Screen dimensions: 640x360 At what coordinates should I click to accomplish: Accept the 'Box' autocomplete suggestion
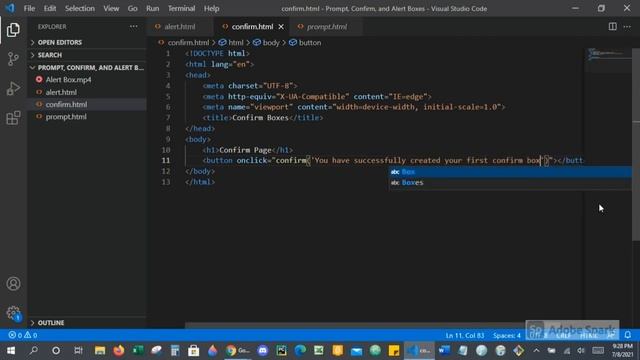510,172
